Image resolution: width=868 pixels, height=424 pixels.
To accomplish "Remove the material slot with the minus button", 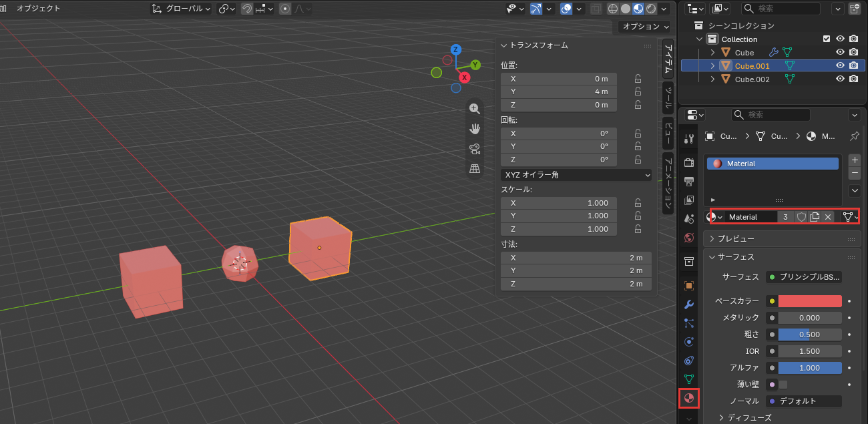I will pyautogui.click(x=855, y=174).
